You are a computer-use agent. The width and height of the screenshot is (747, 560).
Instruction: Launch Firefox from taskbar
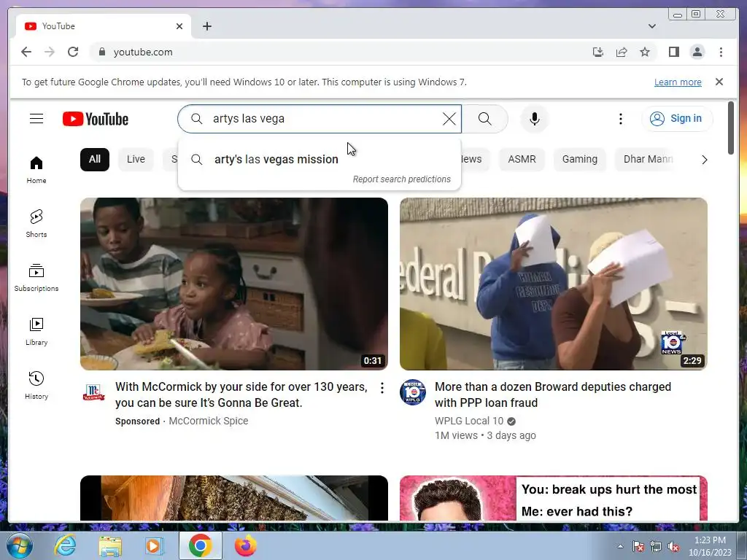(x=245, y=545)
